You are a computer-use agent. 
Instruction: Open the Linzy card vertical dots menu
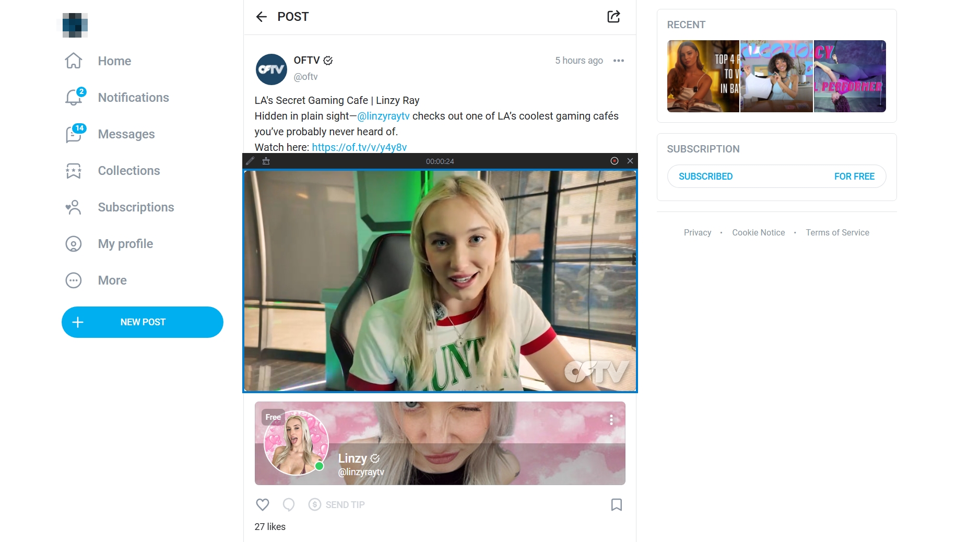point(611,420)
